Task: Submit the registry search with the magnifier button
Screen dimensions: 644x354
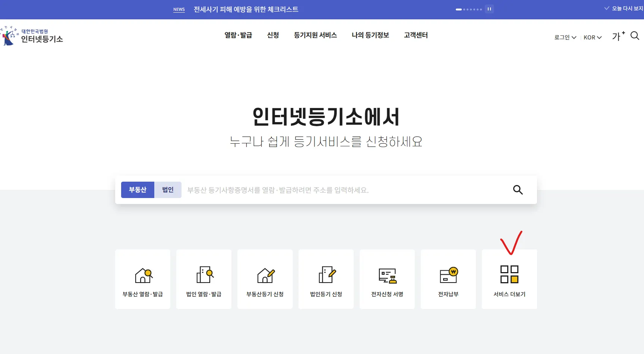Action: pyautogui.click(x=518, y=190)
